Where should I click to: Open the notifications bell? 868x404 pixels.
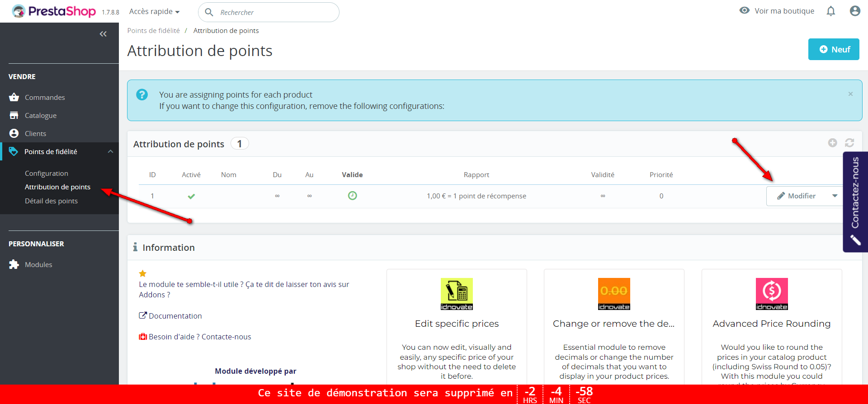pyautogui.click(x=831, y=11)
